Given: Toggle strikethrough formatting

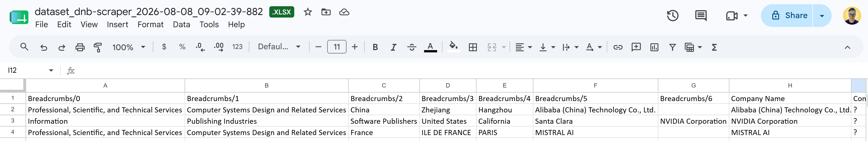Looking at the screenshot, I should (x=412, y=47).
